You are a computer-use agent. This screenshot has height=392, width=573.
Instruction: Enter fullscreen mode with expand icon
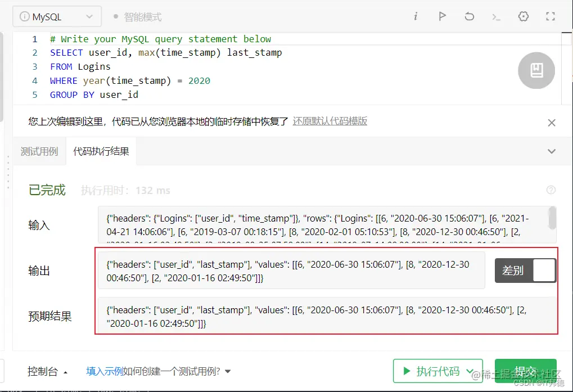[x=551, y=16]
